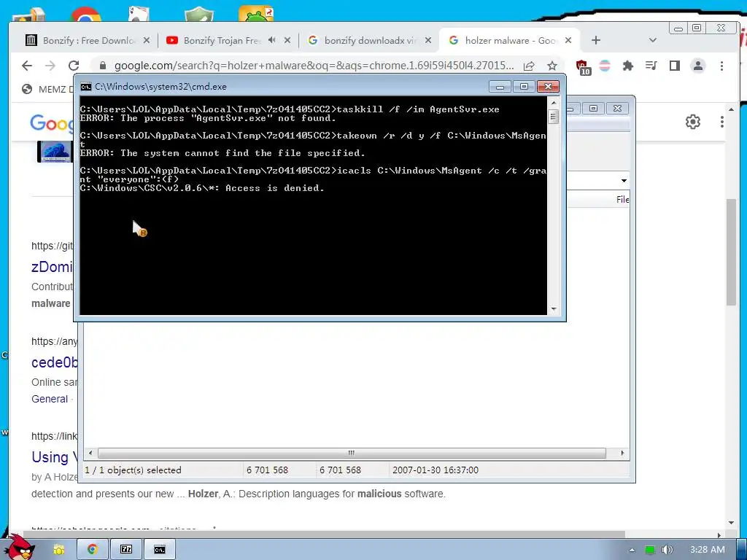Open the MEMZ bookmark in bookmarks bar
This screenshot has width=747, height=560.
pyautogui.click(x=47, y=89)
